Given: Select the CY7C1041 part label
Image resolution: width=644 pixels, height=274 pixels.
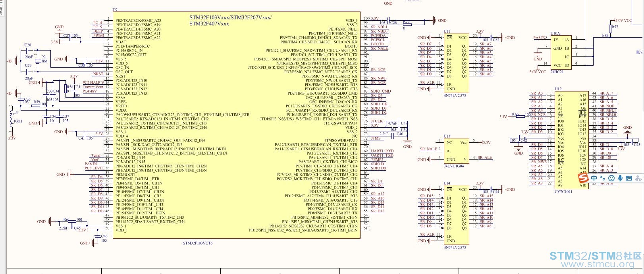Looking at the screenshot, I should click(563, 192).
